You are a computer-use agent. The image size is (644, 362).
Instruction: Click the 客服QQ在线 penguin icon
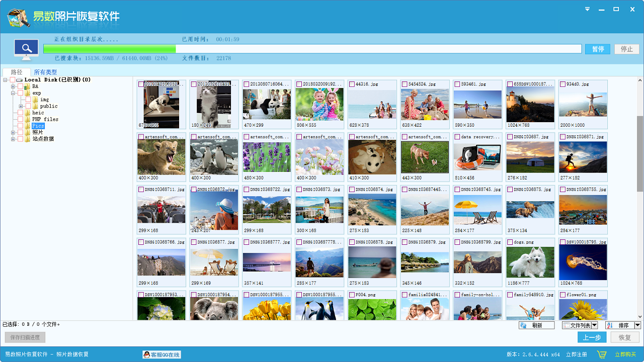click(x=146, y=354)
